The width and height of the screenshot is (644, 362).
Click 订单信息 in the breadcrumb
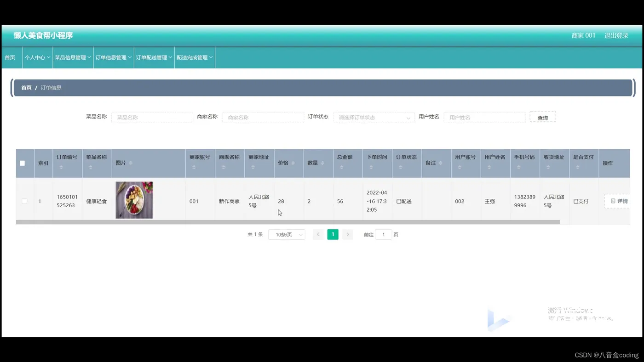coord(51,88)
